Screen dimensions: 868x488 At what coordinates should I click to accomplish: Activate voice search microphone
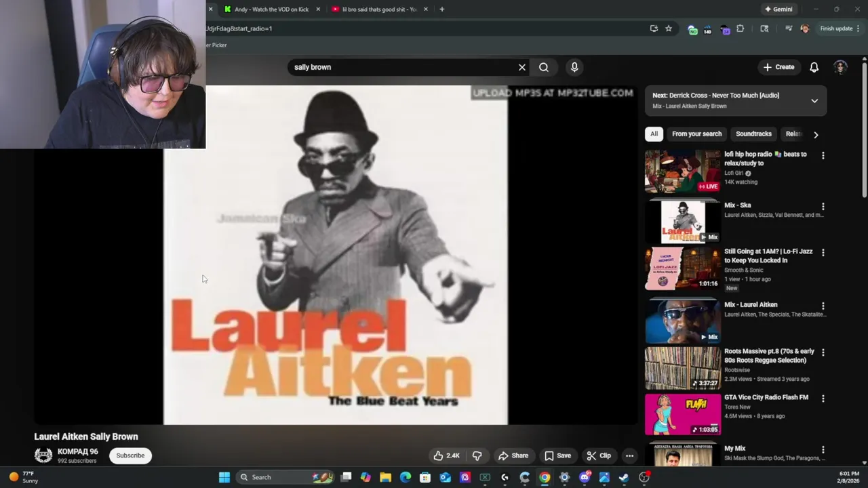coord(574,67)
